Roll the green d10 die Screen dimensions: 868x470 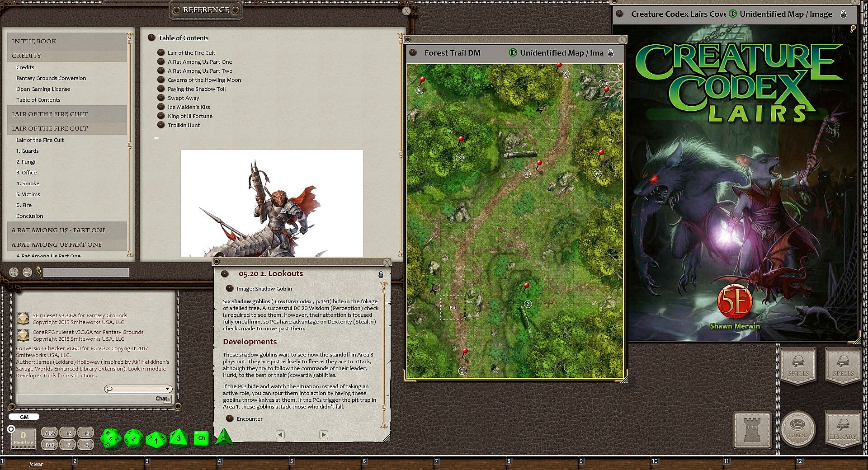(156, 439)
